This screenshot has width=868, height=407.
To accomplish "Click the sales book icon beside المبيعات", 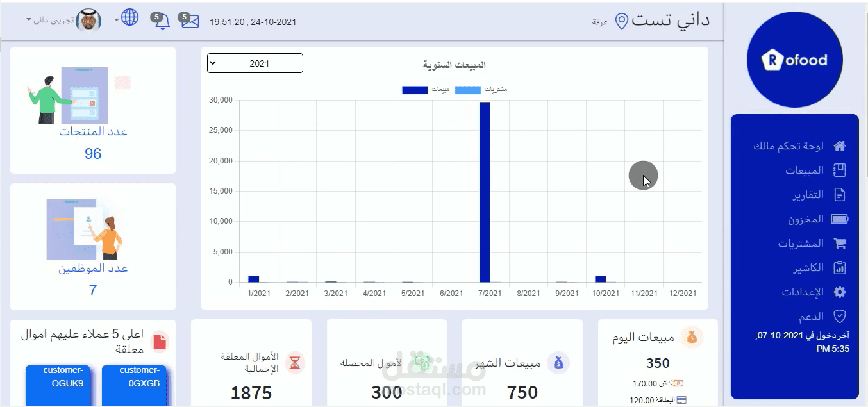I will tap(839, 170).
